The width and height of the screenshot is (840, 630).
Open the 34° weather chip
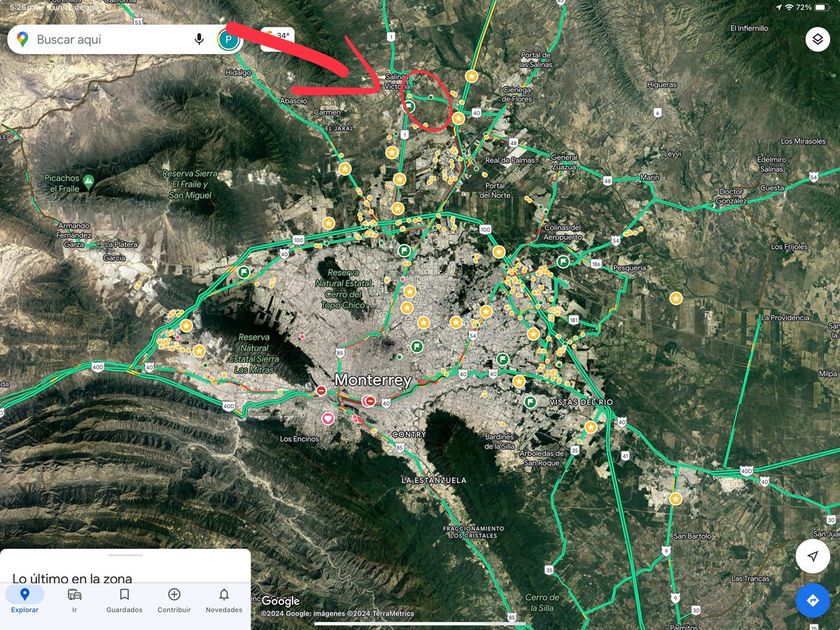tap(277, 36)
